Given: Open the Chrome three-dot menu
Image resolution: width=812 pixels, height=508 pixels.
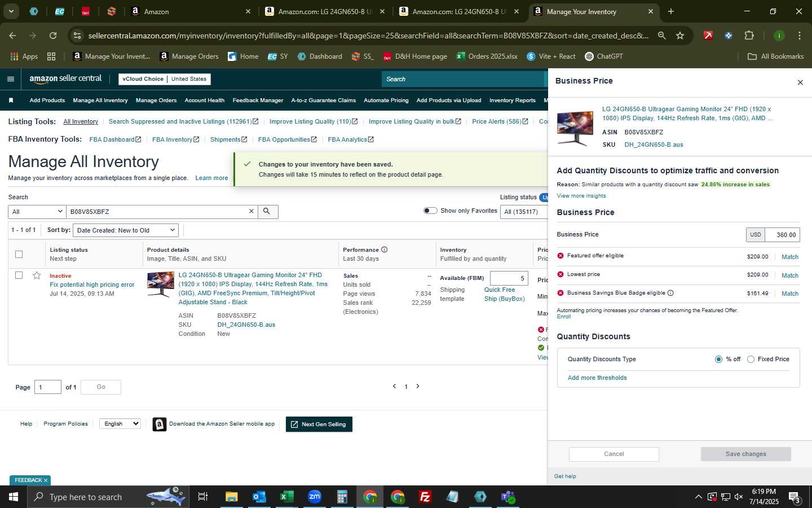Looking at the screenshot, I should coord(800,36).
